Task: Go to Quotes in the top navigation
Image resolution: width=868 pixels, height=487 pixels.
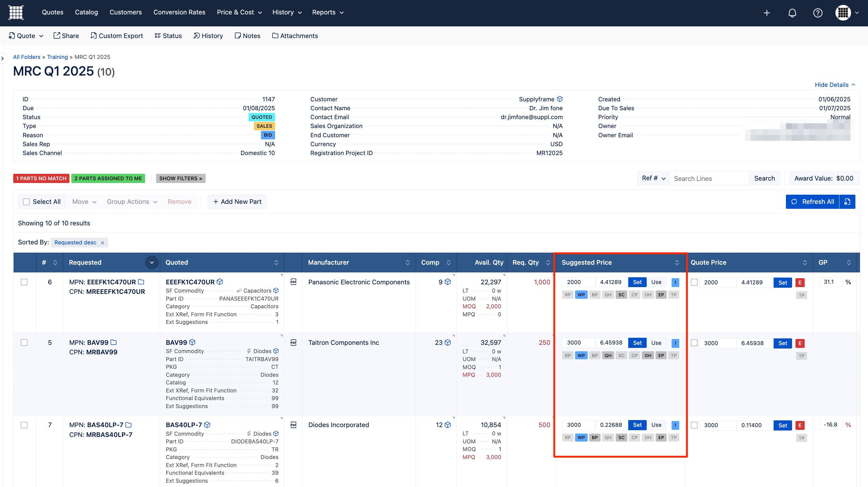Action: point(53,13)
